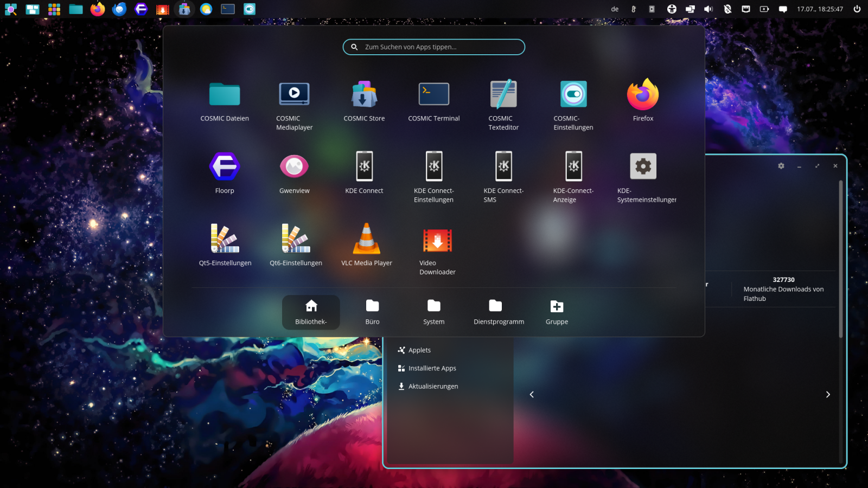
Task: Click the thermometer tray icon
Action: pyautogui.click(x=634, y=9)
